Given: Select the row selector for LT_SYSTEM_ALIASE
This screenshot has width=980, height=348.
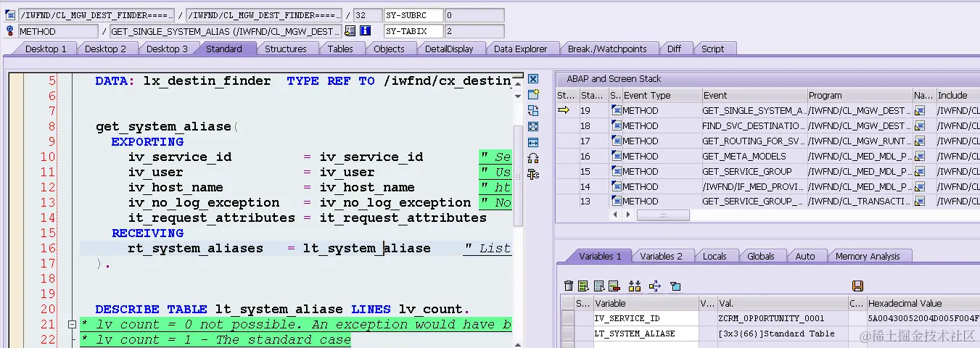Looking at the screenshot, I should [568, 333].
